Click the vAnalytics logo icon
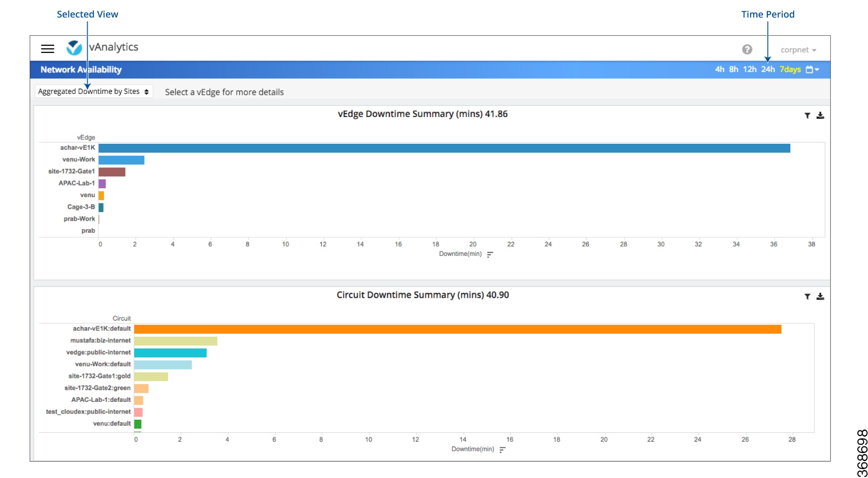Viewport: 868px width, 478px height. tap(74, 48)
